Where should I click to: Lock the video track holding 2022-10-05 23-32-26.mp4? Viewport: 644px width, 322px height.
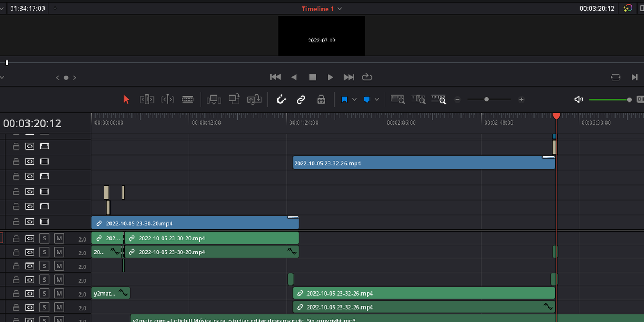click(16, 162)
